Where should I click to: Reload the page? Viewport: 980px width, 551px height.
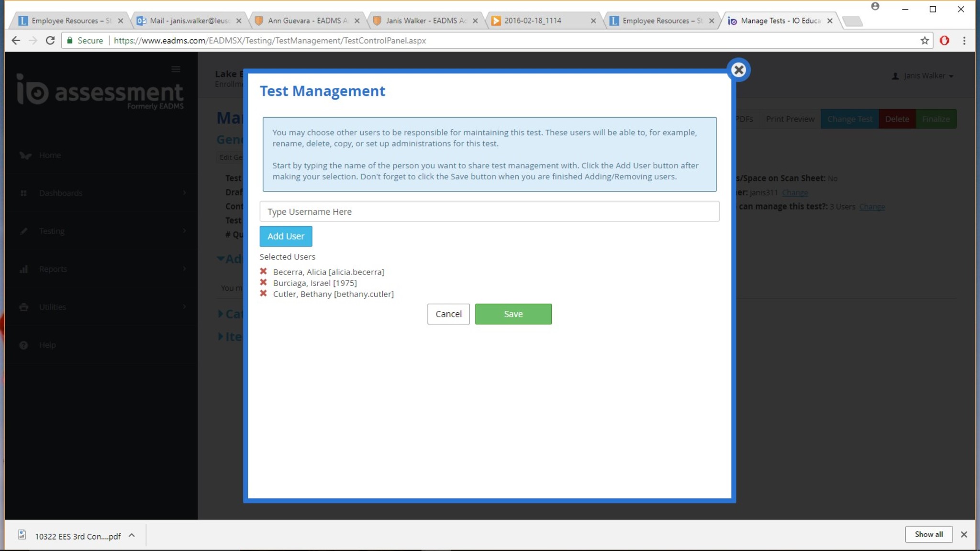pyautogui.click(x=50, y=41)
